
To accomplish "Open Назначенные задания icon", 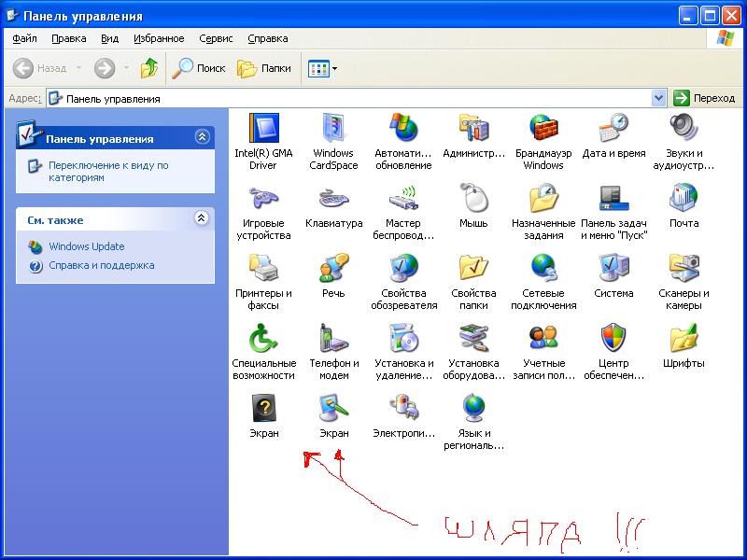I will pyautogui.click(x=543, y=199).
